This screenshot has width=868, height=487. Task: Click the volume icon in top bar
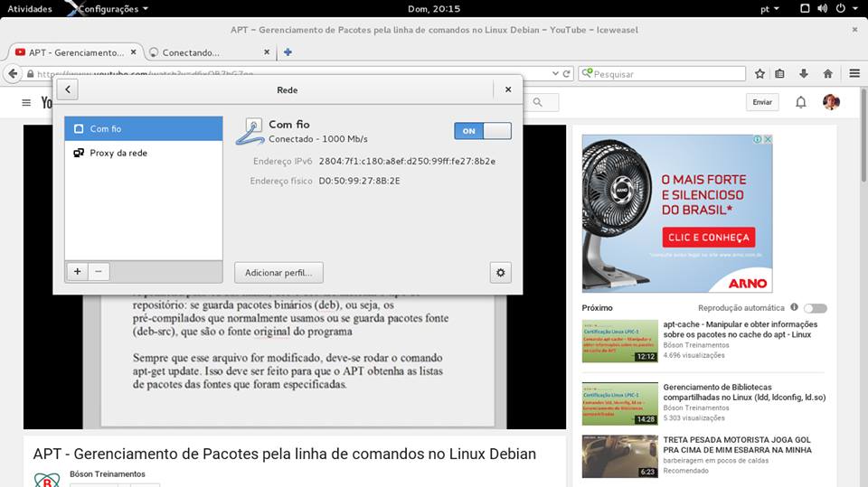(x=823, y=8)
